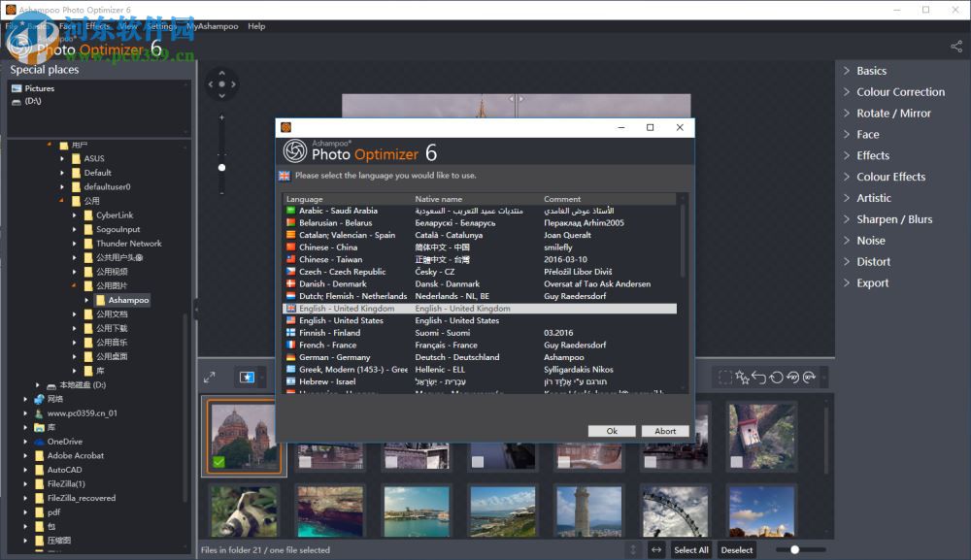This screenshot has width=971, height=560.
Task: Click the undo arrow icon above thumbnails
Action: 759,377
